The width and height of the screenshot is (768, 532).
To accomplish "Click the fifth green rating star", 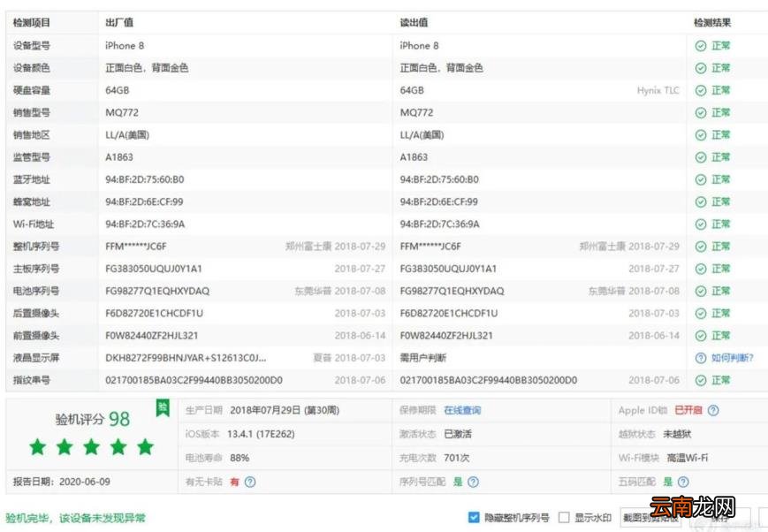I will click(146, 447).
